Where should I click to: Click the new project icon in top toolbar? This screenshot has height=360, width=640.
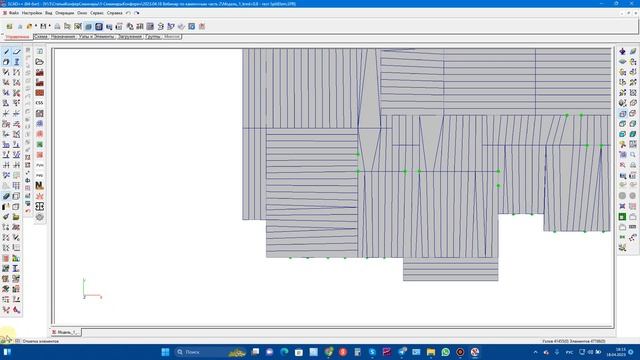[x=9, y=27]
